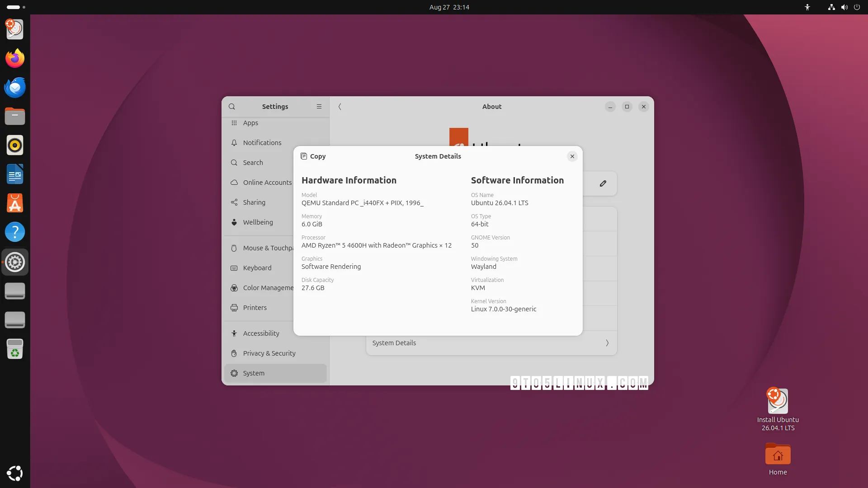The image size is (868, 488).
Task: Select System in the Settings sidebar
Action: point(275,373)
